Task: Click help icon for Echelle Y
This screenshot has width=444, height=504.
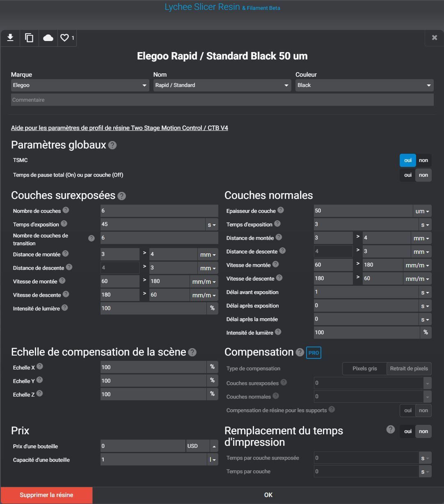Action: (x=39, y=380)
